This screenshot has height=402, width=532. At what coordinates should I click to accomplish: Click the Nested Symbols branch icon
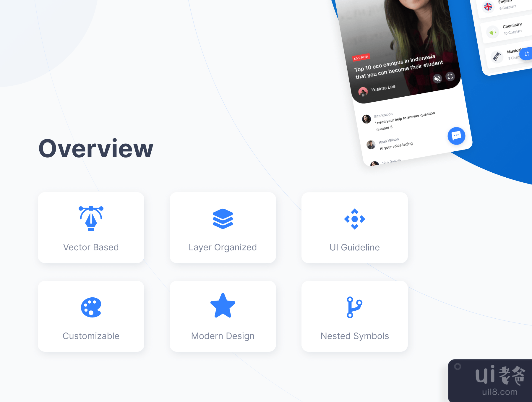pos(354,307)
